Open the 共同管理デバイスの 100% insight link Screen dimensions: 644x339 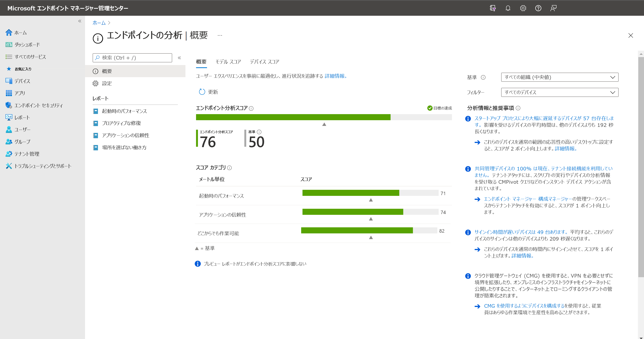(x=543, y=172)
